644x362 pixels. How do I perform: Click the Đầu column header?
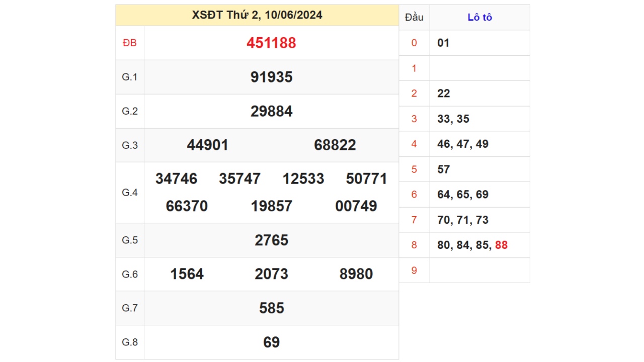[x=414, y=18]
